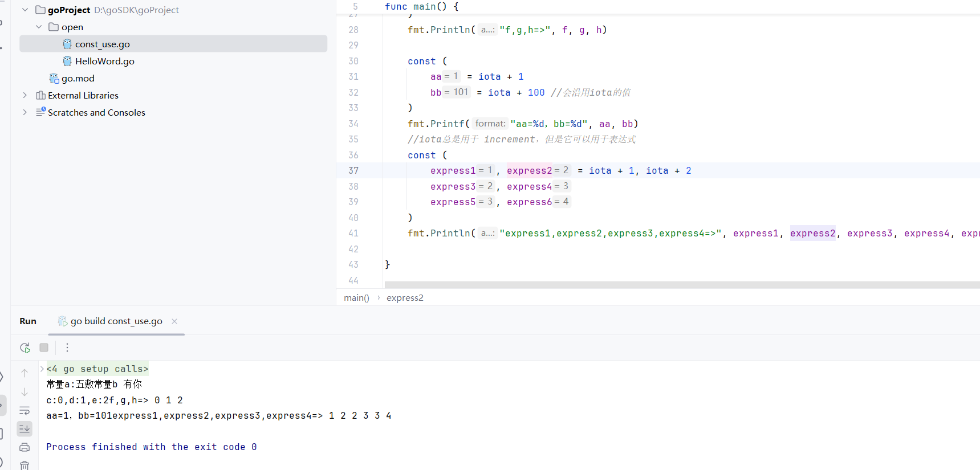Click the '<4 go setup calls>' folded text
The width and height of the screenshot is (980, 470).
[x=97, y=369]
